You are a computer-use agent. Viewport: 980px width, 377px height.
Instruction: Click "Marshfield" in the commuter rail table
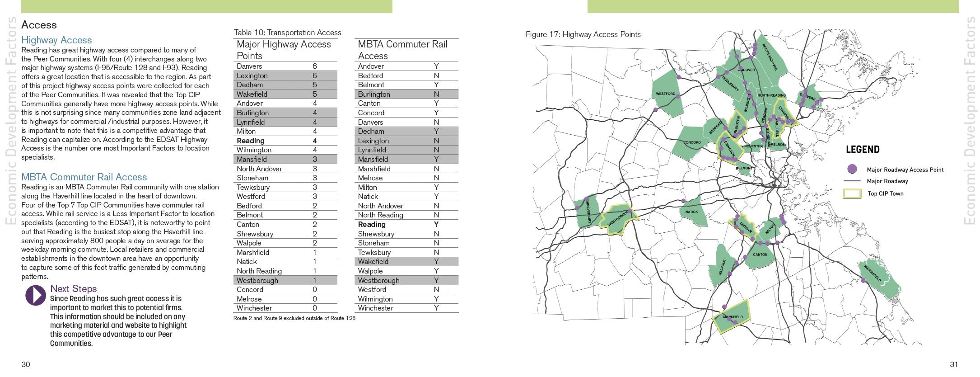pyautogui.click(x=374, y=169)
